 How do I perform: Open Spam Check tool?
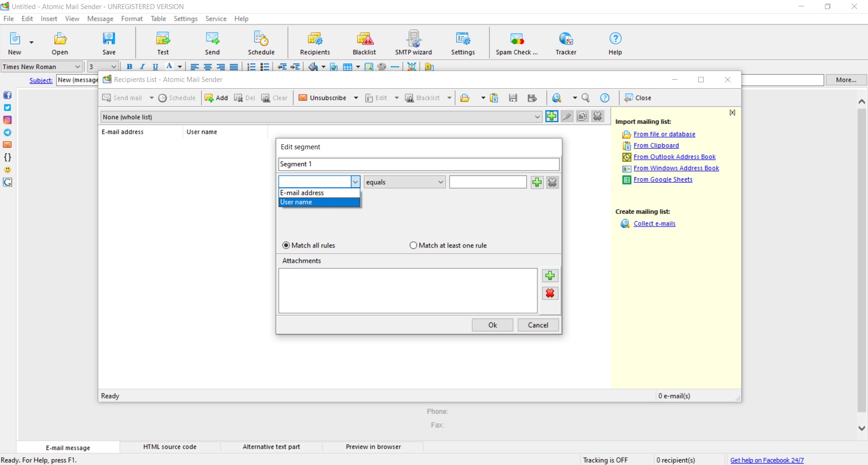pyautogui.click(x=517, y=43)
